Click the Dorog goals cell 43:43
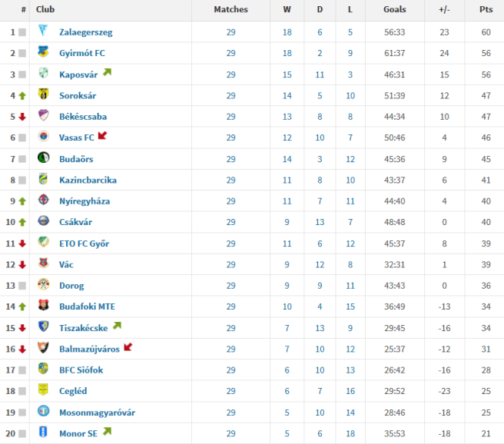Viewport: 504px width, 444px height. click(x=395, y=286)
